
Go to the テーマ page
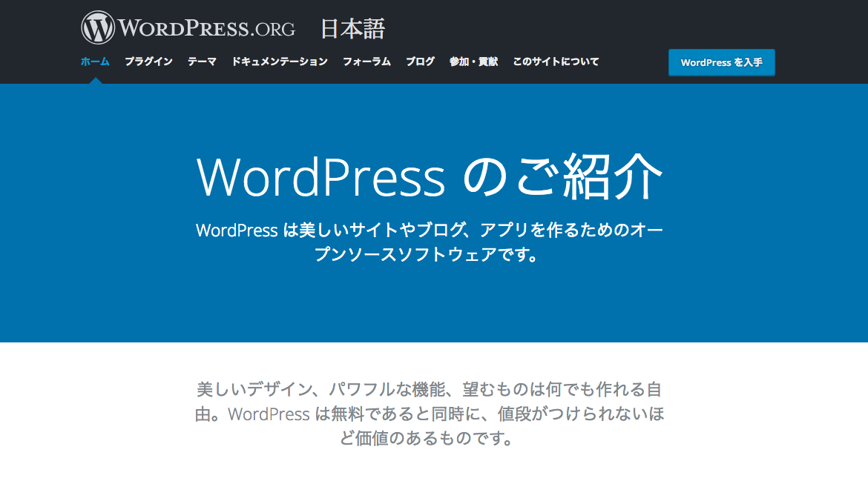[x=202, y=62]
